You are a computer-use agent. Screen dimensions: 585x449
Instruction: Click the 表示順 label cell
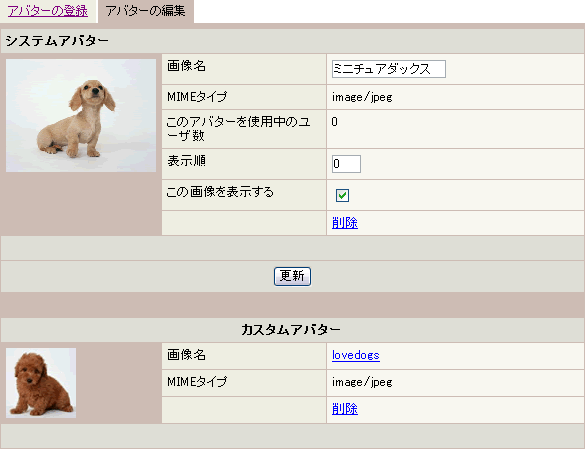(244, 164)
